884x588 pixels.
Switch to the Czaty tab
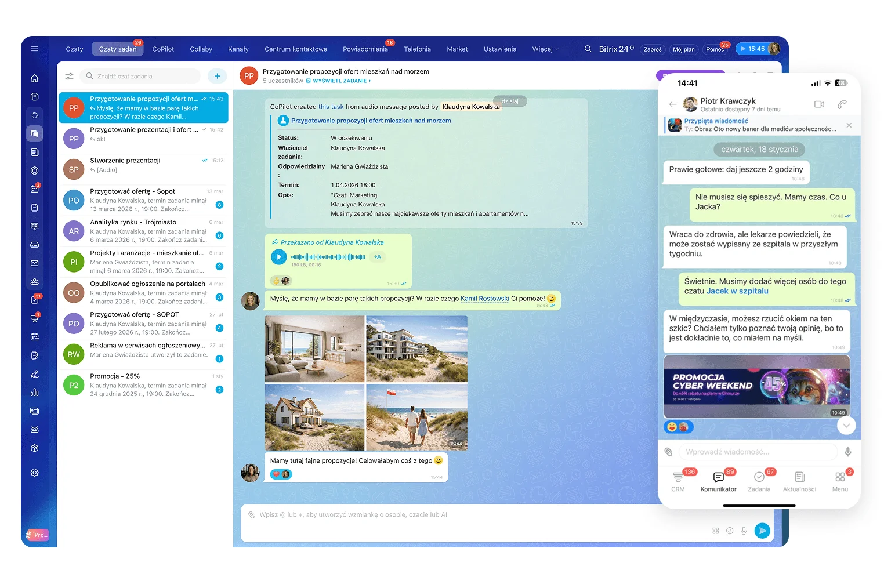pyautogui.click(x=74, y=49)
